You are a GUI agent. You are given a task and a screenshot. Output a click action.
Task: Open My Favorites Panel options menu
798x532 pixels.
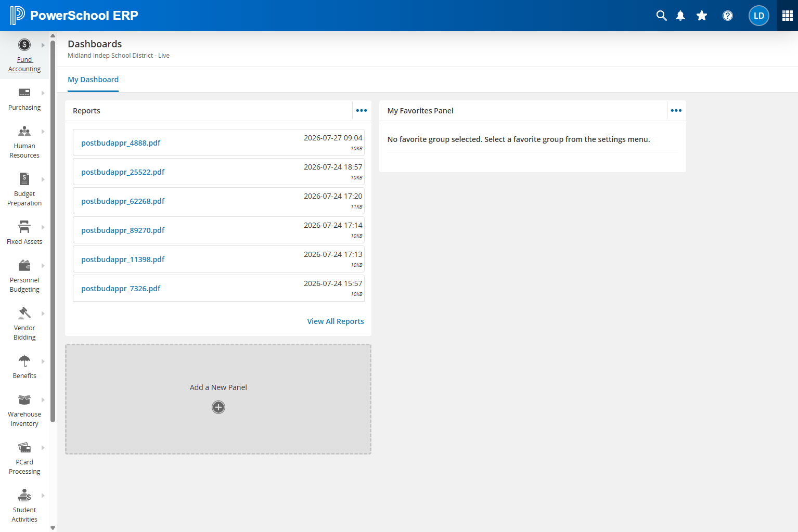tap(676, 111)
